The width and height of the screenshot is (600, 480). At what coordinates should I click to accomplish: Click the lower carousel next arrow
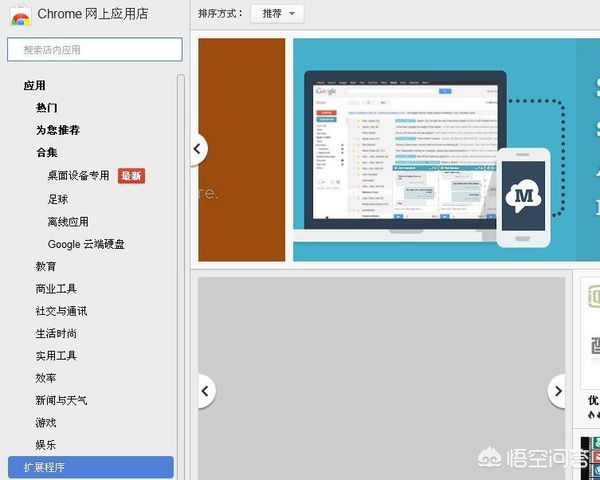557,391
